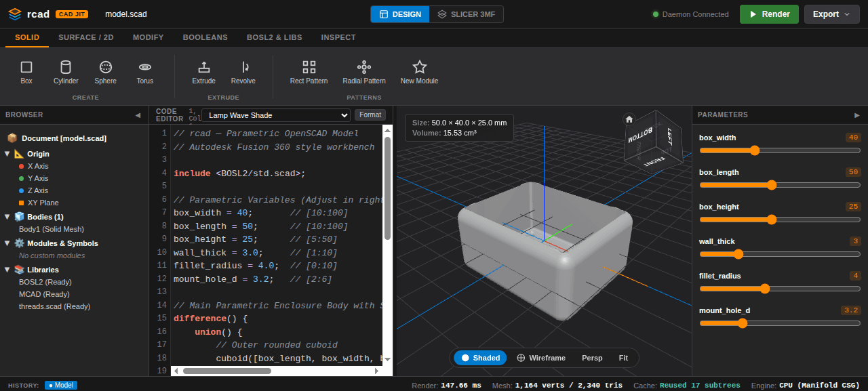Select the XY Plane item
The width and height of the screenshot is (868, 391).
pyautogui.click(x=39, y=203)
